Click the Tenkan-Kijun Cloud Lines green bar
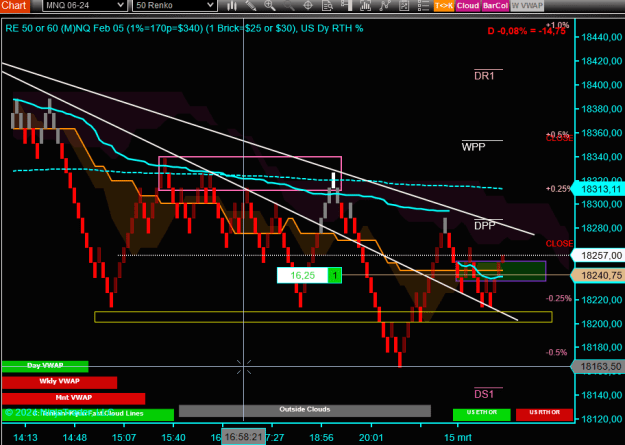The height and width of the screenshot is (445, 625). 88,414
